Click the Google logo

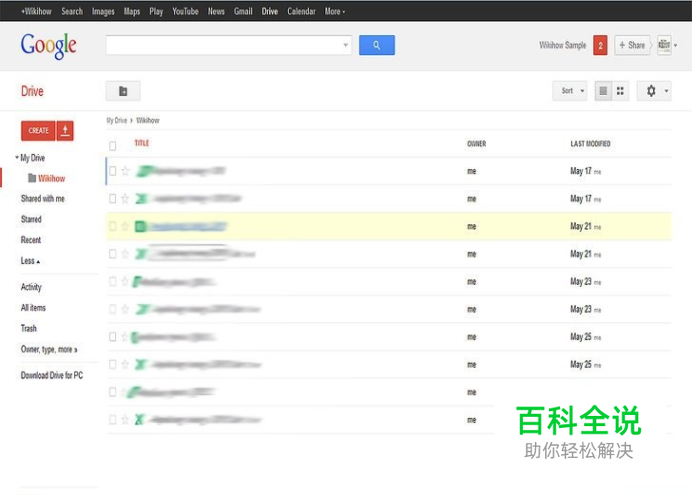[x=49, y=46]
